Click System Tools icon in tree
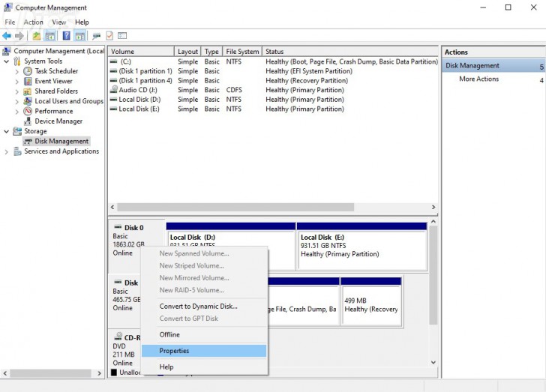546x392 pixels. point(17,61)
